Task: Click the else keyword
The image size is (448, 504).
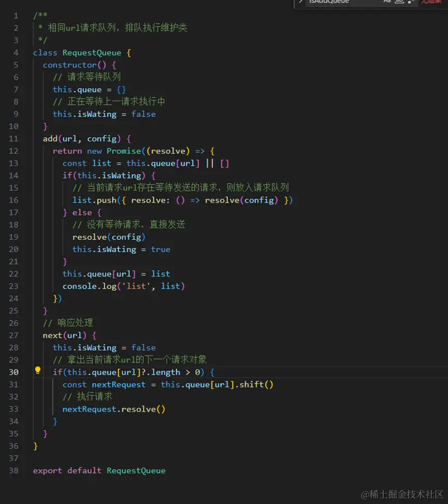Action: click(x=82, y=212)
